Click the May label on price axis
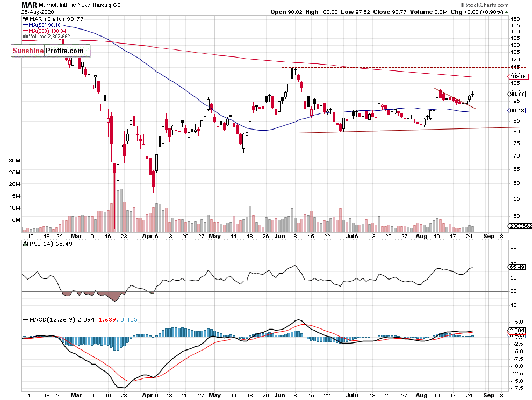 tap(214, 237)
